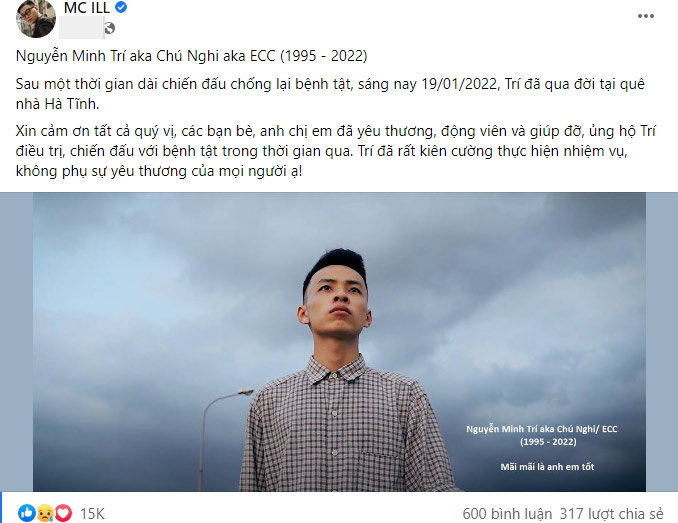
Task: Open the memorial photo in viewer
Action: [x=339, y=342]
